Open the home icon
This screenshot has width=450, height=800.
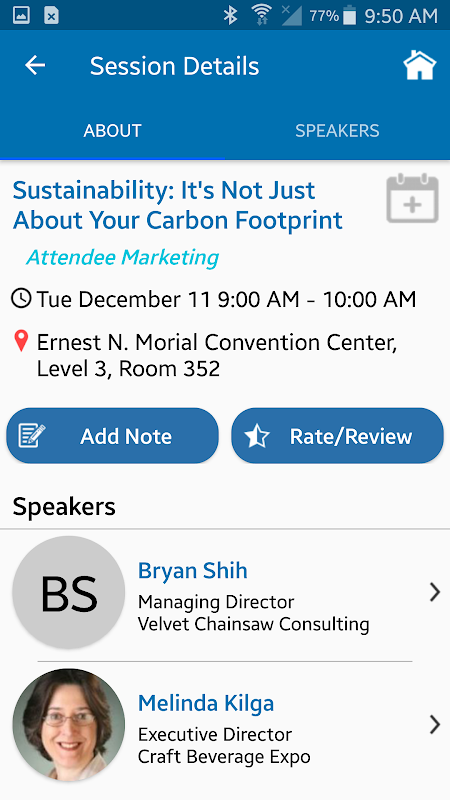[x=419, y=66]
